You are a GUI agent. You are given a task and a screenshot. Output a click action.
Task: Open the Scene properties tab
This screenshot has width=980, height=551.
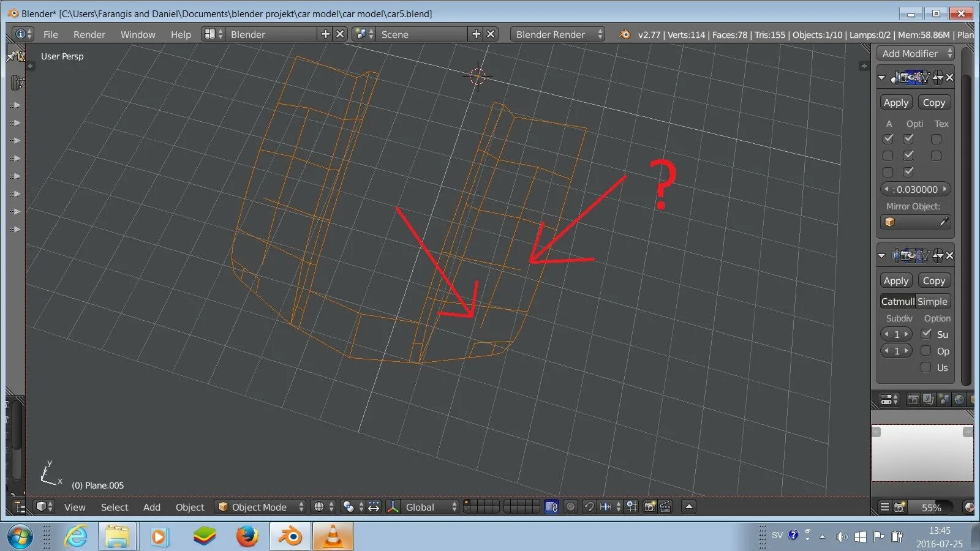(944, 400)
